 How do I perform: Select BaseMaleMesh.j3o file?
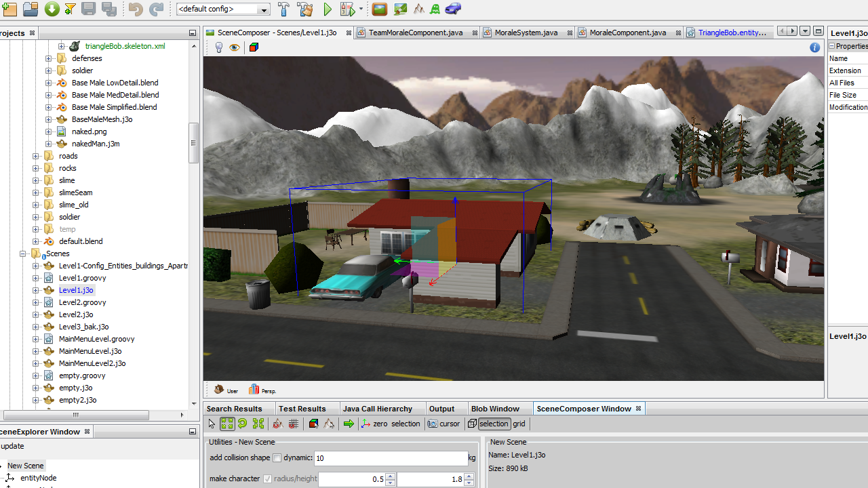(x=102, y=119)
